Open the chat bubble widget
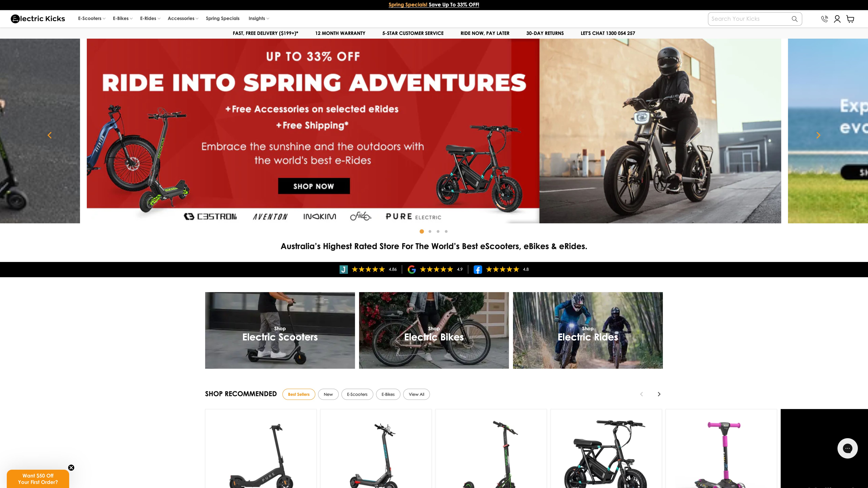868x488 pixels. coord(847,448)
